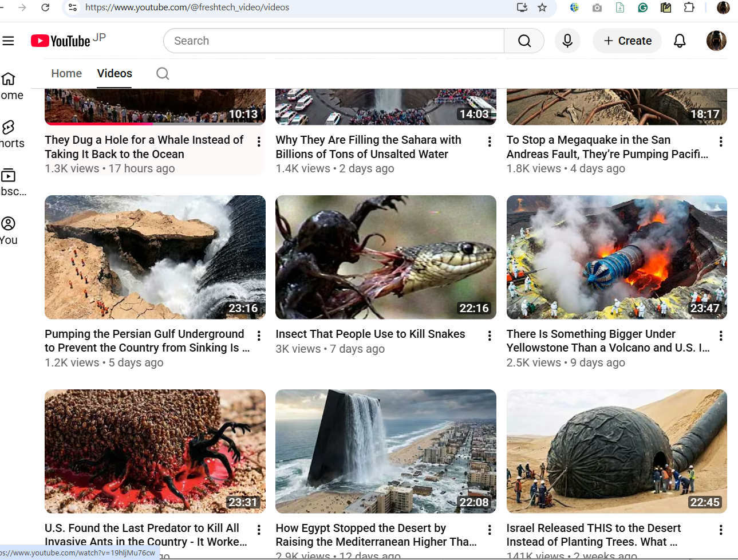Click the '1.4K views • 2 days ago' text

pyautogui.click(x=335, y=168)
